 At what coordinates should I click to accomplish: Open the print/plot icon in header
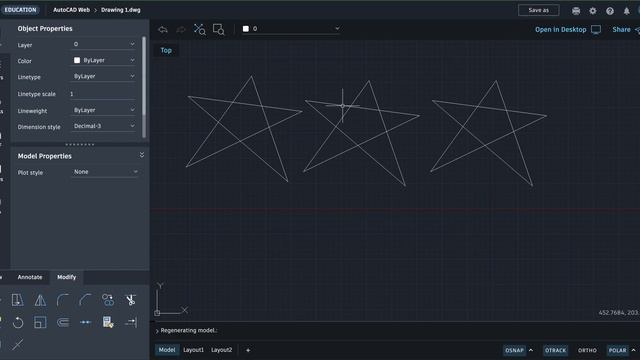(576, 11)
